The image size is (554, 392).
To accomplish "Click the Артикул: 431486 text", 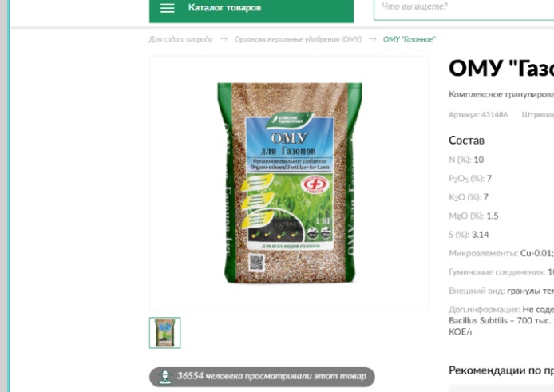I will tap(478, 114).
